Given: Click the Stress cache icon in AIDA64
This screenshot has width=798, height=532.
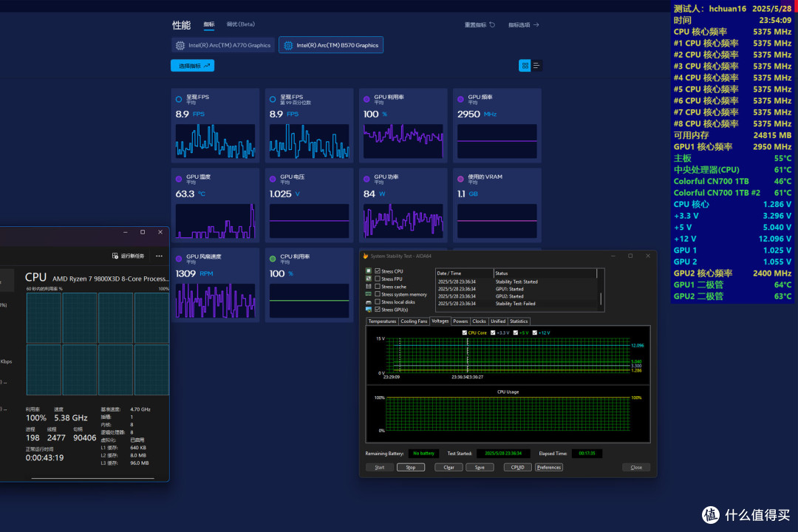Looking at the screenshot, I should (x=369, y=286).
